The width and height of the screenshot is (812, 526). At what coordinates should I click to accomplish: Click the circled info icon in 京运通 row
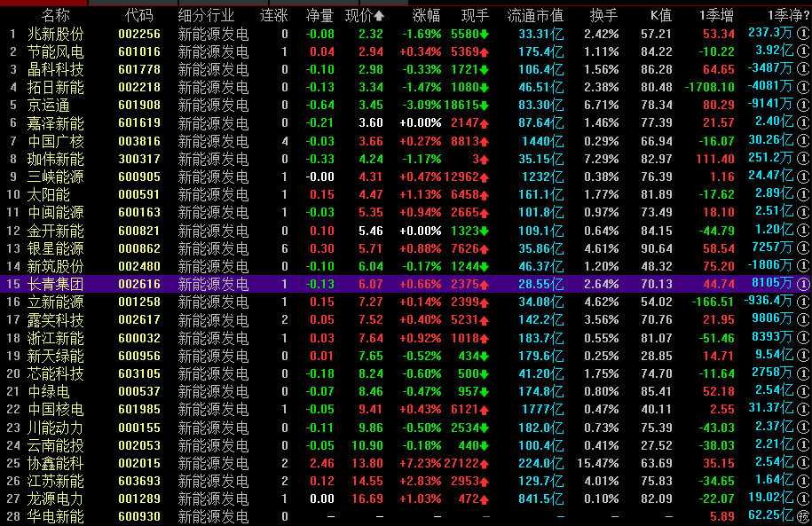803,105
